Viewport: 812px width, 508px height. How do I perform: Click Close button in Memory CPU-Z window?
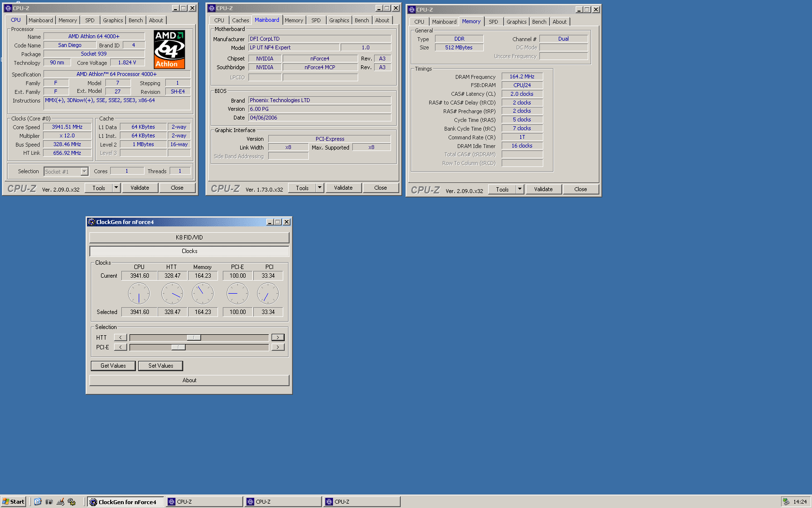click(x=581, y=189)
